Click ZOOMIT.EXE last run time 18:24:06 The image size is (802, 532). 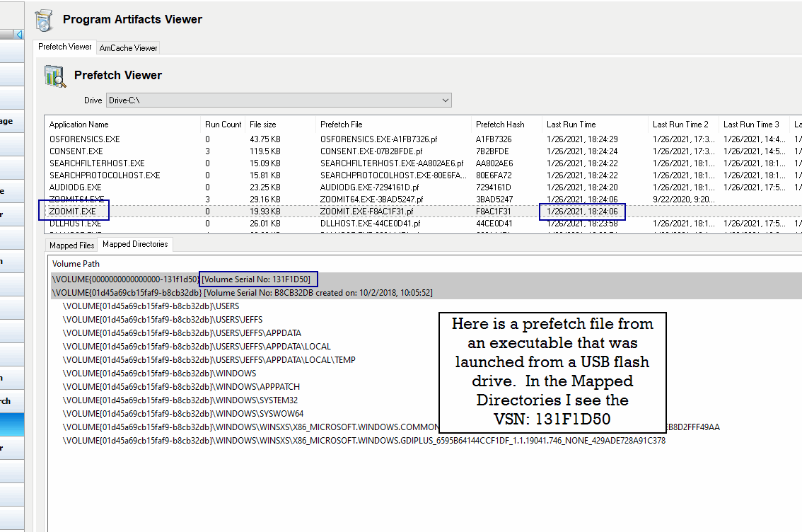point(581,212)
